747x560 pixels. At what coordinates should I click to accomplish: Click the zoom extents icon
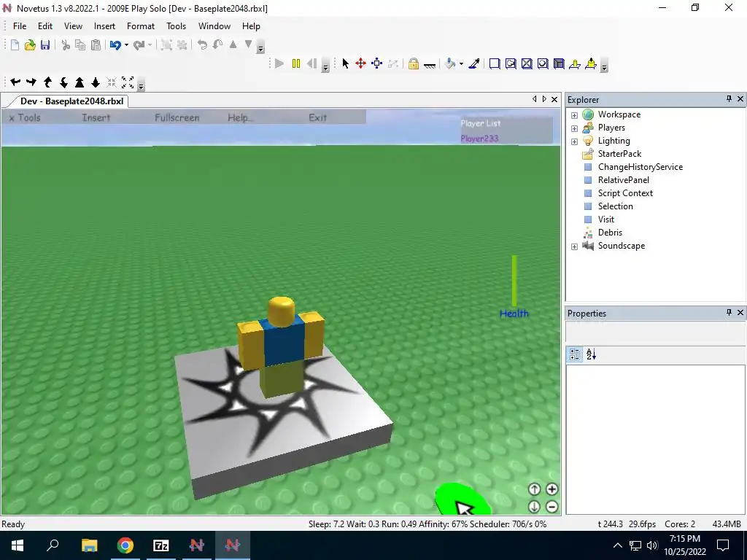pyautogui.click(x=127, y=82)
